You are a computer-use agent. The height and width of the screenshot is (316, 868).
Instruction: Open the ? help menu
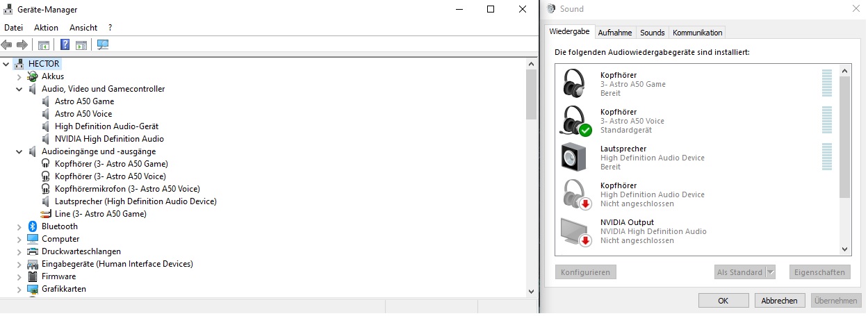(110, 28)
